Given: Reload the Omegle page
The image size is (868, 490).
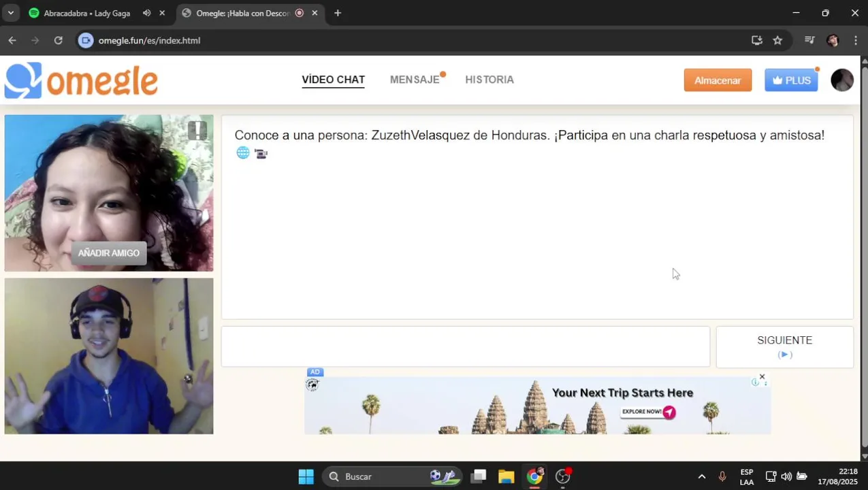Looking at the screenshot, I should 59,40.
